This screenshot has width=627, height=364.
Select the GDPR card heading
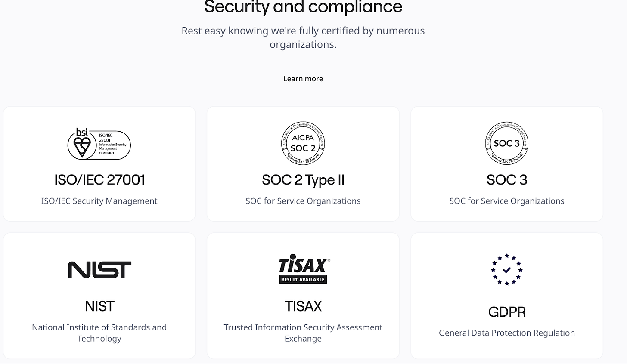(x=507, y=312)
